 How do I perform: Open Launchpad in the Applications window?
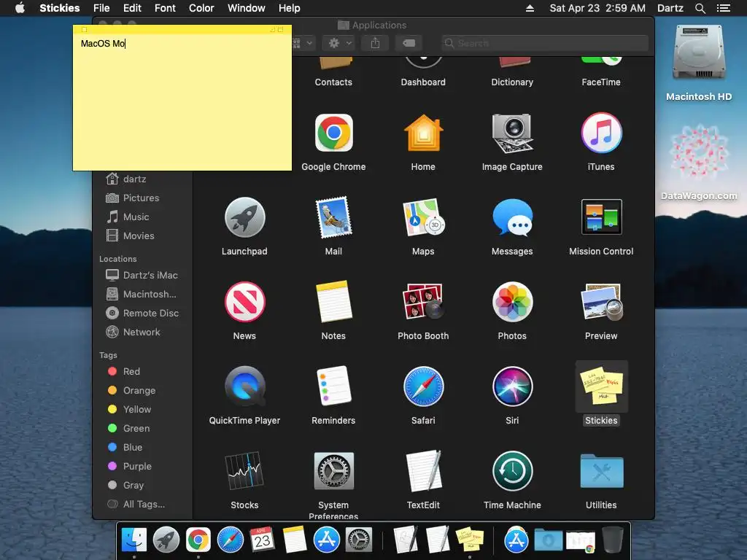(x=244, y=217)
